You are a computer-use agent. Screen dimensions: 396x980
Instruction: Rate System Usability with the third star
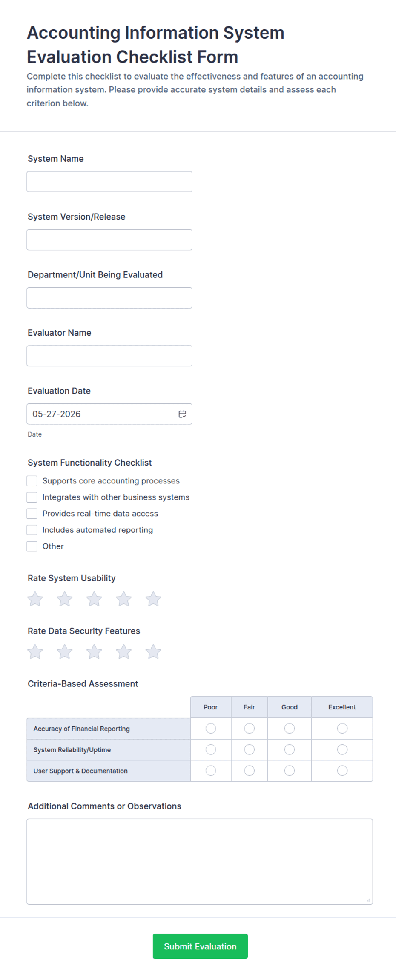tap(94, 599)
